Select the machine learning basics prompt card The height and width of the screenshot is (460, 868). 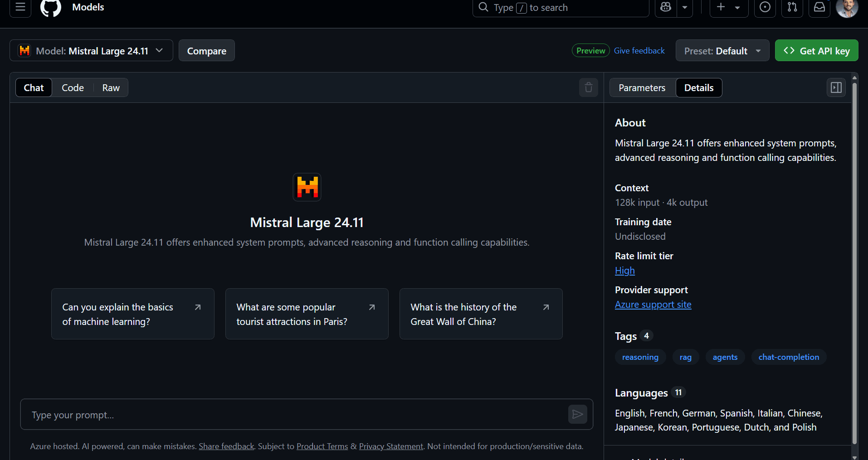coord(133,314)
